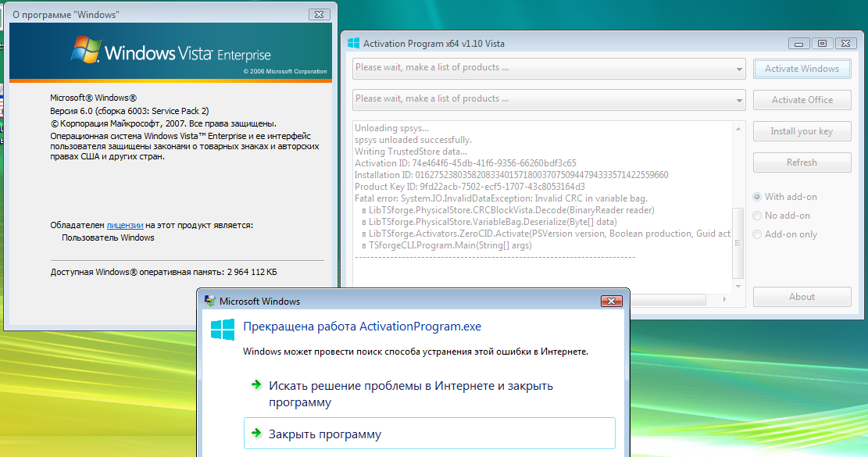Click the Fatal error line in the log

[501, 198]
